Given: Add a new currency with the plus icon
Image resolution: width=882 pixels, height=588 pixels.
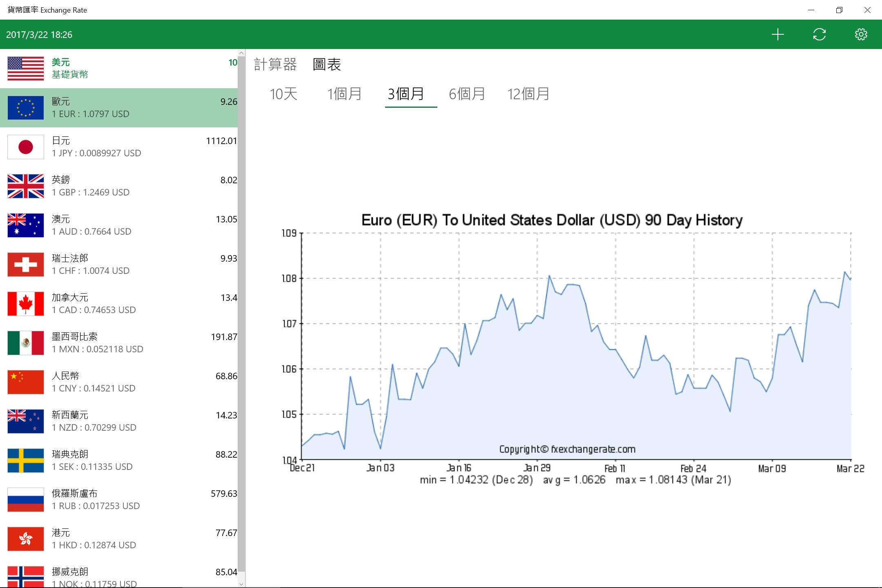Looking at the screenshot, I should click(x=778, y=34).
